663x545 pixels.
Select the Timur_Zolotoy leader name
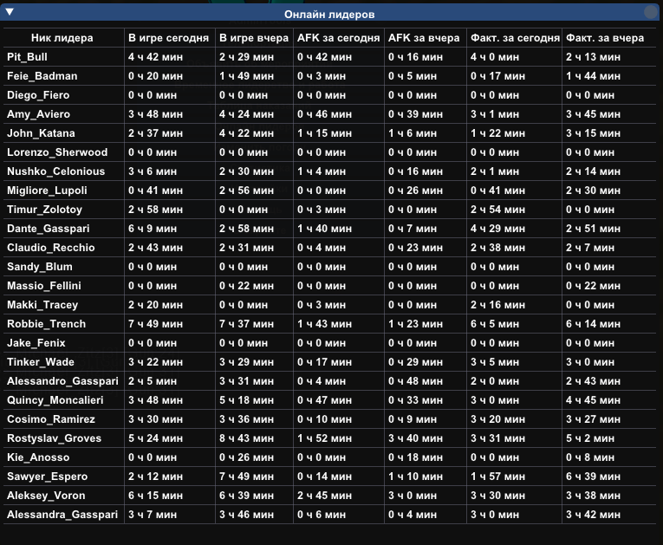44,209
